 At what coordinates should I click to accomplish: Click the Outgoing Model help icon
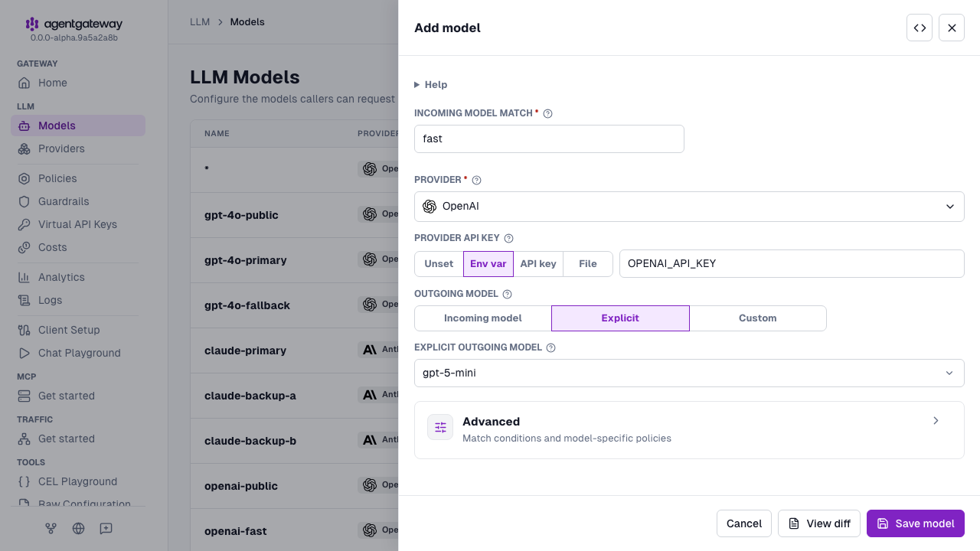tap(507, 294)
